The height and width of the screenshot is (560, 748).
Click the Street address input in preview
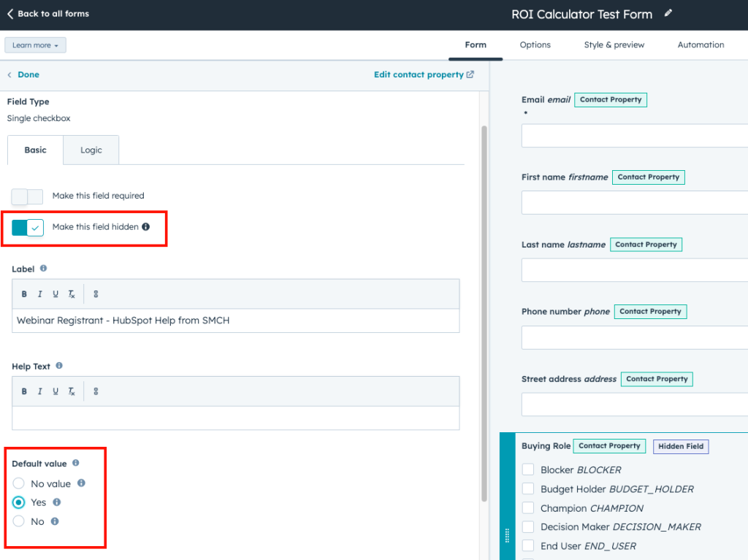(635, 404)
